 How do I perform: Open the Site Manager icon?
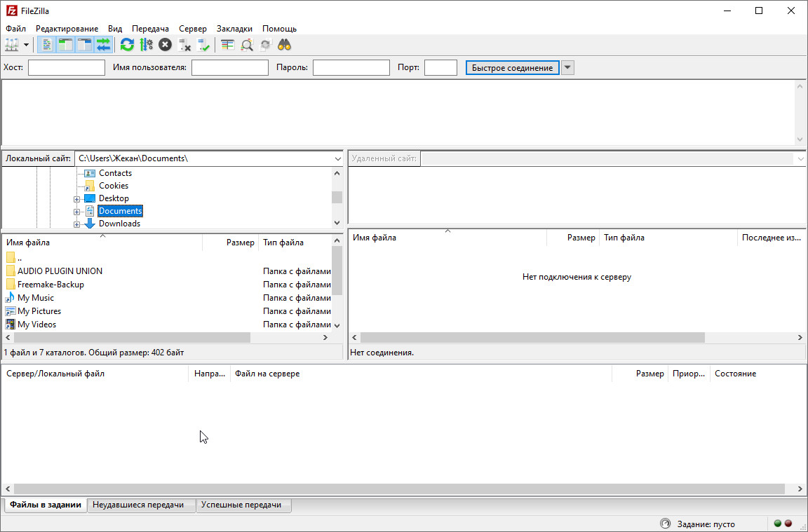click(x=12, y=45)
